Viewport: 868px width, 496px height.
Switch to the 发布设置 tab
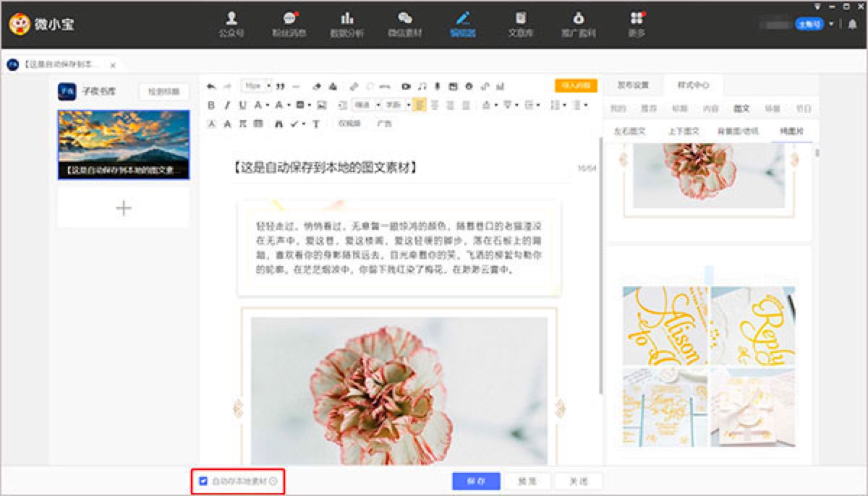point(633,85)
